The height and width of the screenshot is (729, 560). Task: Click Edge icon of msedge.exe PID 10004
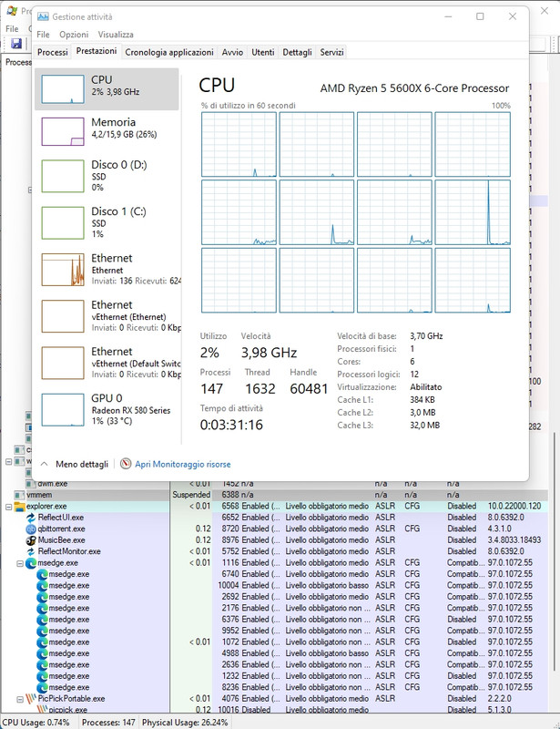(42, 586)
